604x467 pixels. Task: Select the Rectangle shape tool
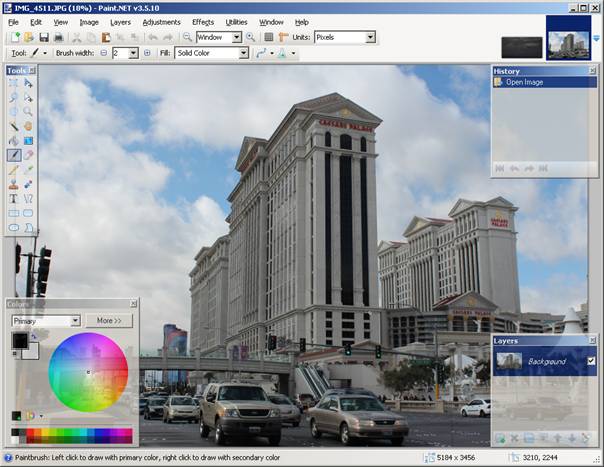[13, 213]
